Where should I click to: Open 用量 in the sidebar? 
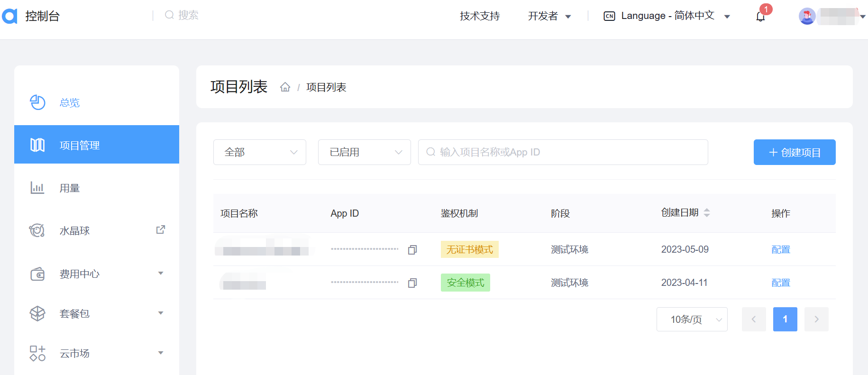[x=97, y=188]
